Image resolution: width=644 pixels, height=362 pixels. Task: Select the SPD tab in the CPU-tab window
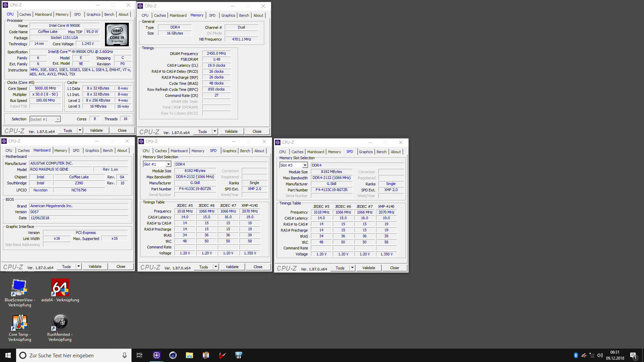[x=77, y=14]
